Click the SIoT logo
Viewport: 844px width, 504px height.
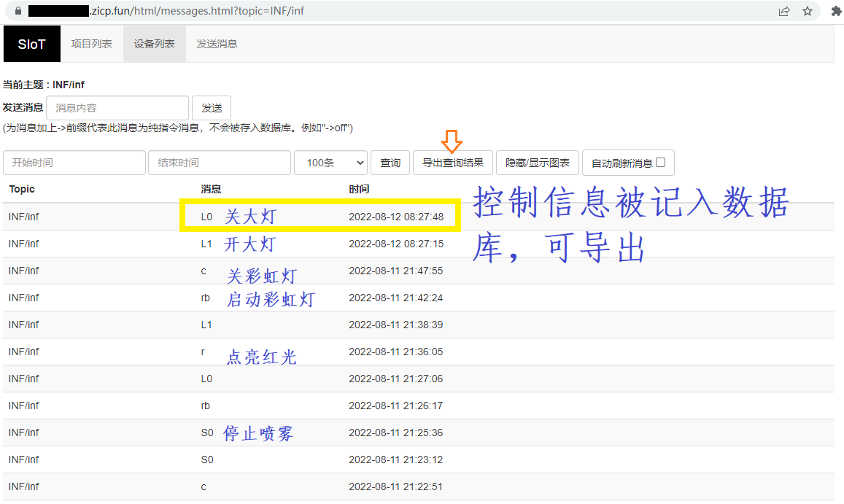pyautogui.click(x=32, y=44)
